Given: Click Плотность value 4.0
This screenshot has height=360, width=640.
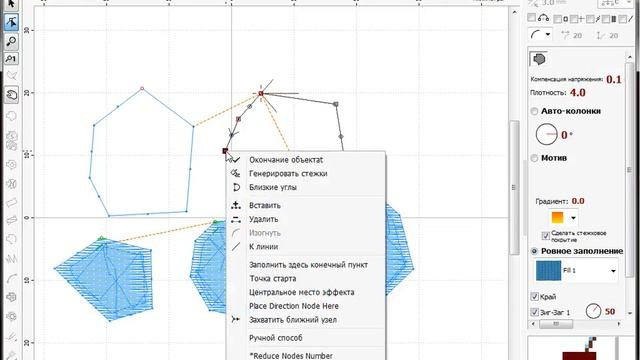Looking at the screenshot, I should click(x=578, y=93).
